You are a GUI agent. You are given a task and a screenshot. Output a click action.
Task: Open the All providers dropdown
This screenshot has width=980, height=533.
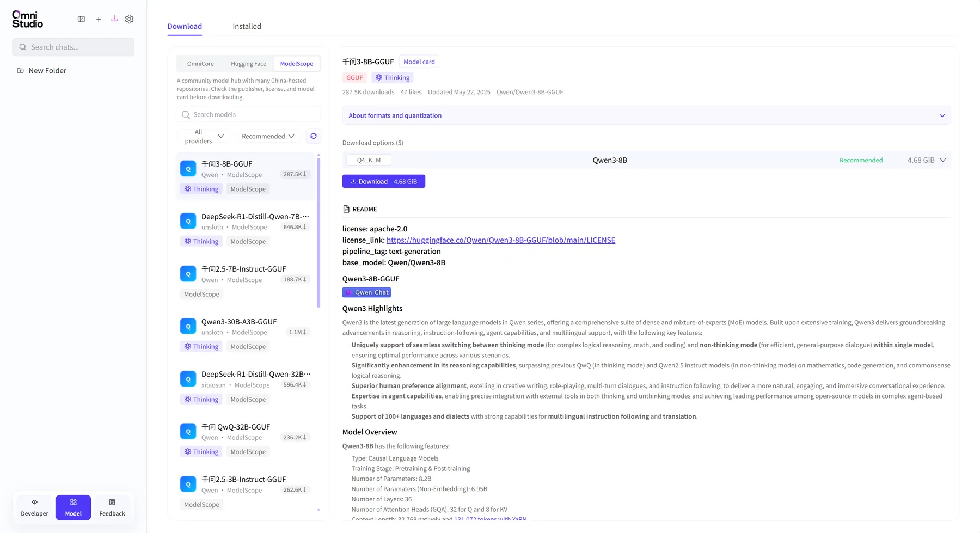[x=204, y=136]
